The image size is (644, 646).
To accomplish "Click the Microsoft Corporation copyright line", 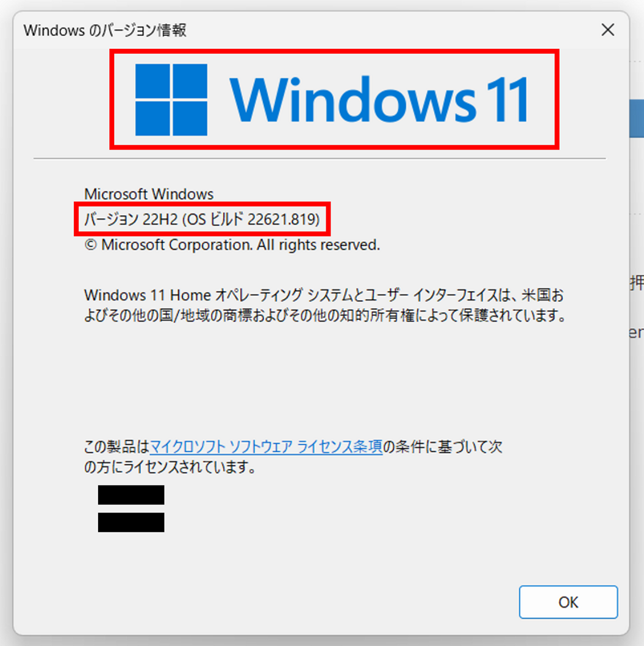I will coord(232,245).
